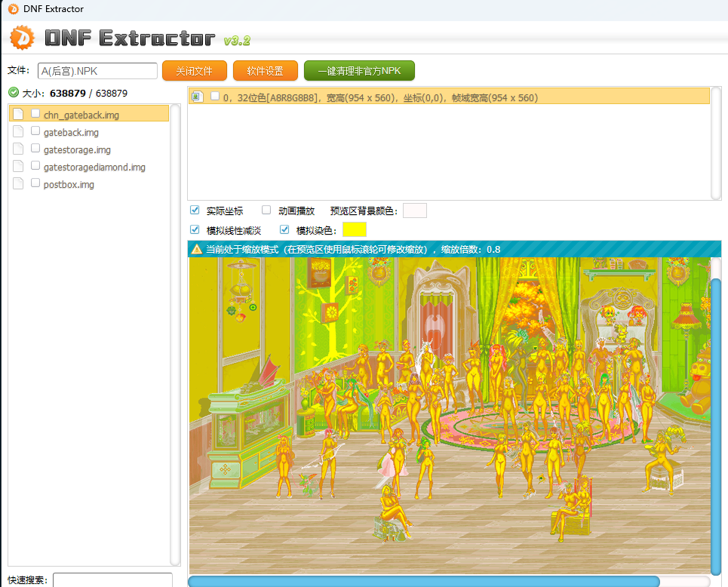This screenshot has width=728, height=587.
Task: Click the 快速搜索 search input field
Action: [x=113, y=580]
